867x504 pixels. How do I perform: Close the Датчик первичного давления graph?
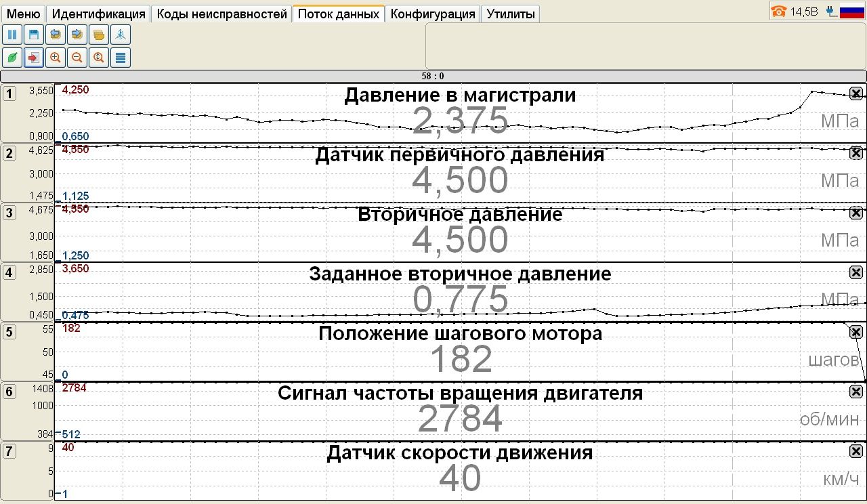tap(856, 153)
